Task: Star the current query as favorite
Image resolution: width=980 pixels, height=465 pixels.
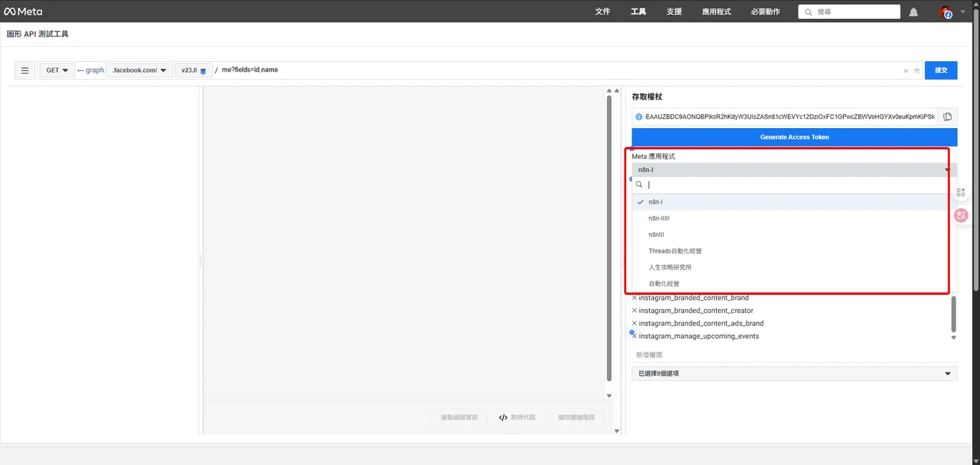Action: pos(917,70)
